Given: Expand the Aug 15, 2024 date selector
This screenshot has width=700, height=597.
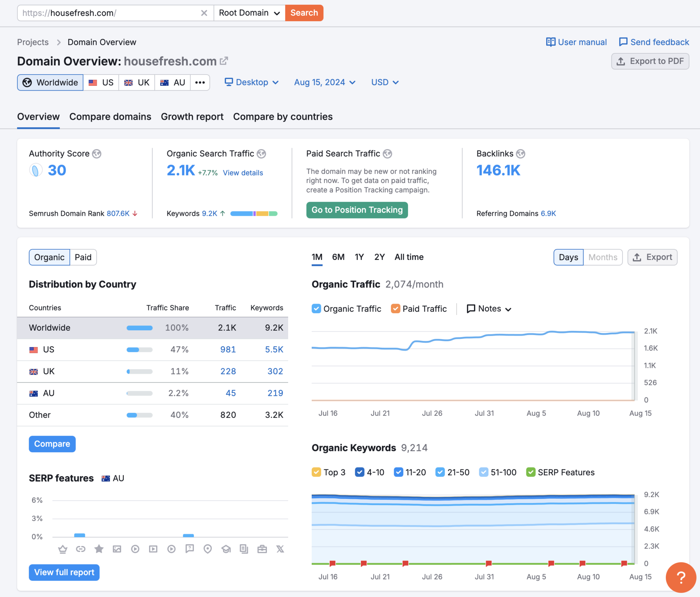Looking at the screenshot, I should pyautogui.click(x=325, y=82).
